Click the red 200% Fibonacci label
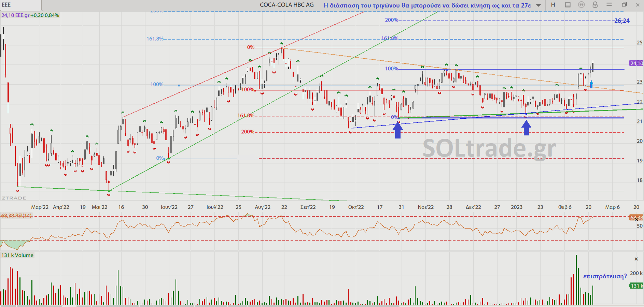Screen dimensions: 644x307 pyautogui.click(x=248, y=132)
